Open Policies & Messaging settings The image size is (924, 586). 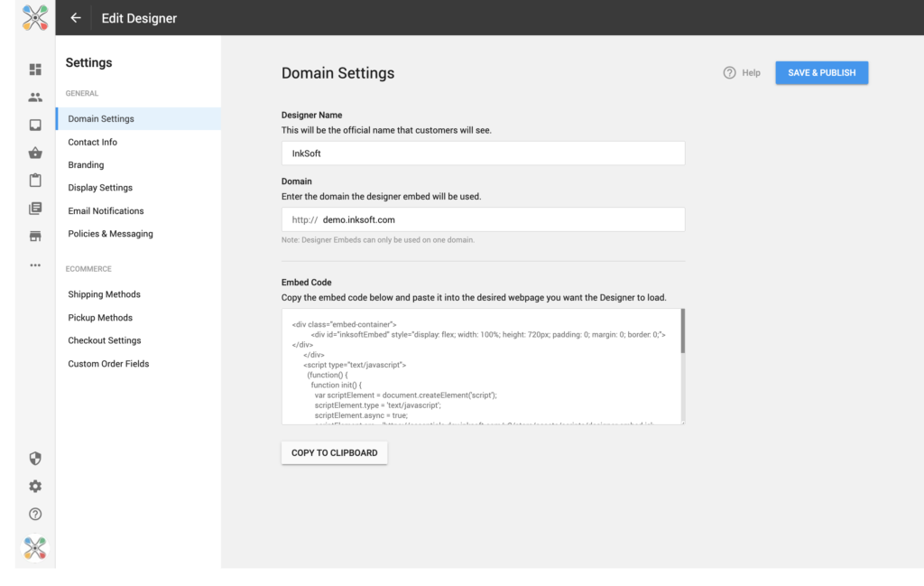111,234
